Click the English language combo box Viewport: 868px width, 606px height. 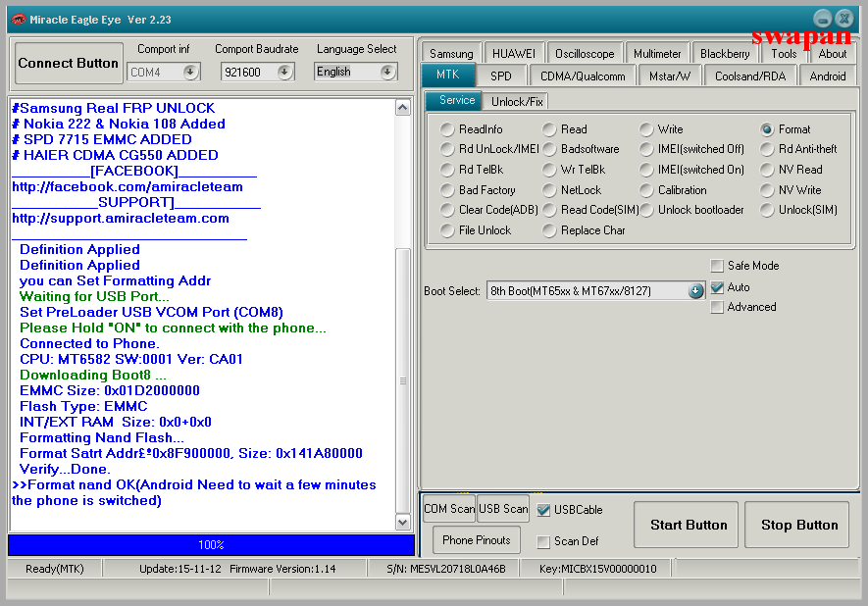click(x=355, y=72)
